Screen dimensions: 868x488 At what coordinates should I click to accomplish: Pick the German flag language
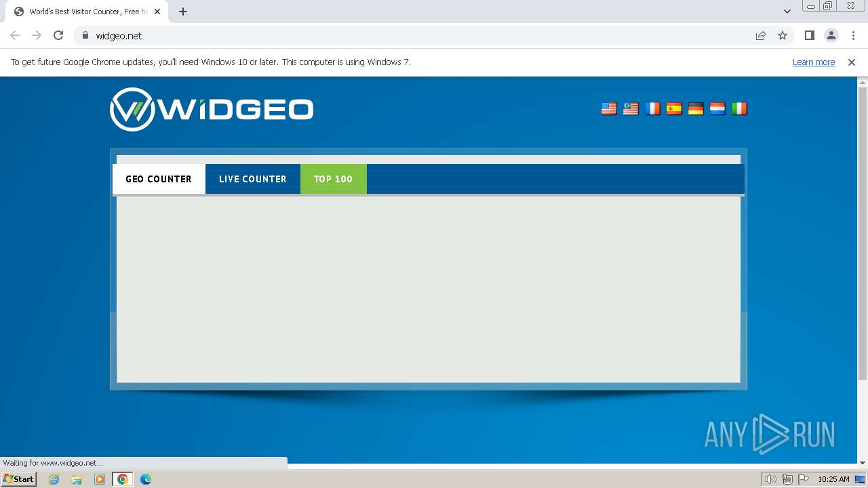pyautogui.click(x=696, y=108)
